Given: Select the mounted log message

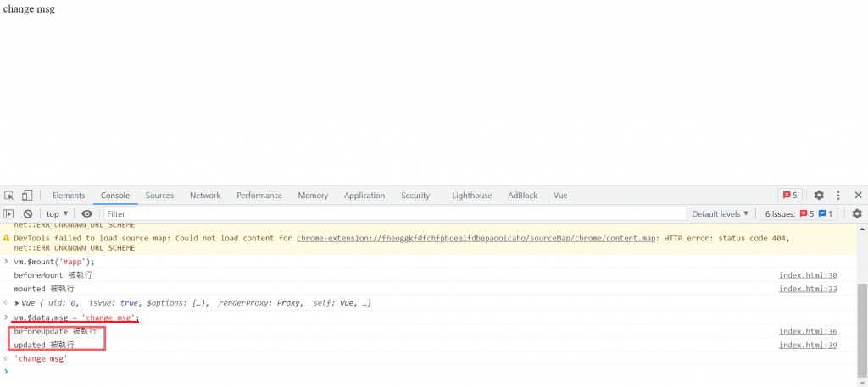Looking at the screenshot, I should [44, 289].
